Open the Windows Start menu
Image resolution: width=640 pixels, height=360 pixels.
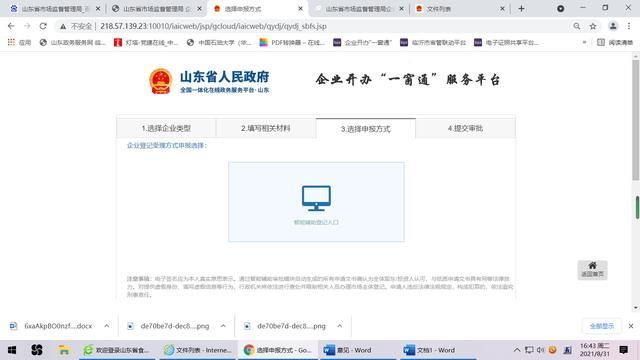[12, 350]
